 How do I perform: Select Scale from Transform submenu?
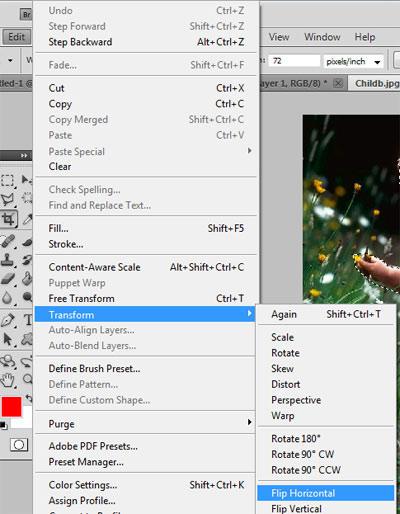tap(282, 337)
